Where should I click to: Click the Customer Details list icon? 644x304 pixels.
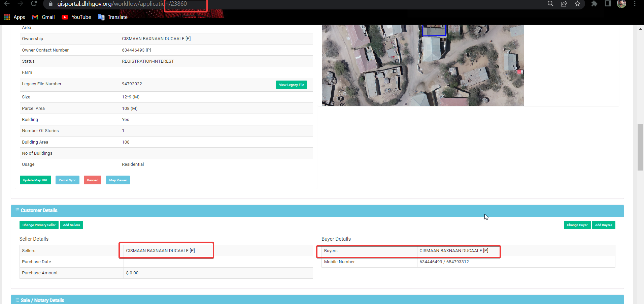17,210
